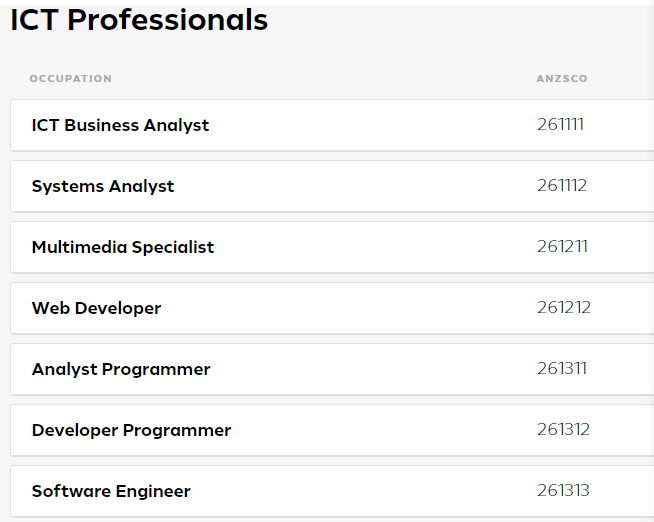This screenshot has width=654, height=522.
Task: Click ANZSCO code 261112
Action: 562,186
